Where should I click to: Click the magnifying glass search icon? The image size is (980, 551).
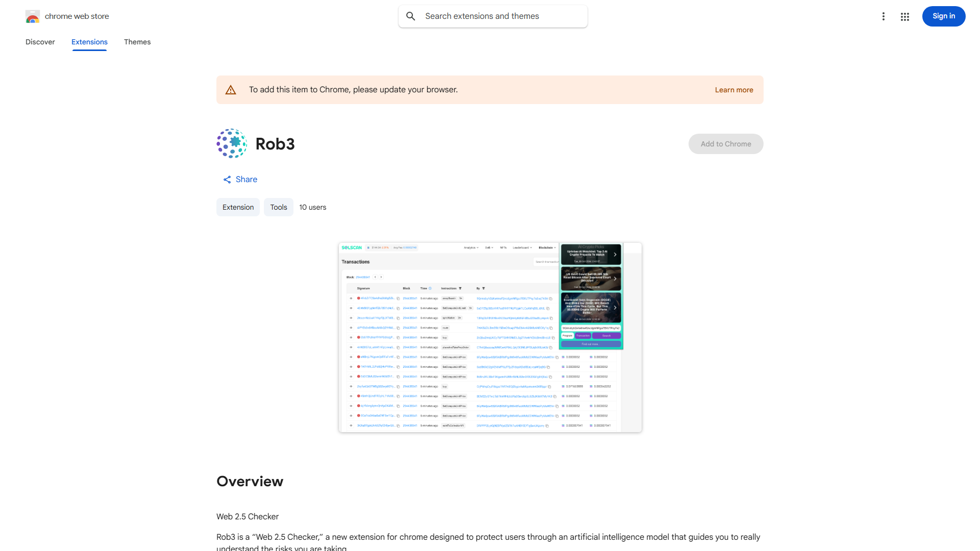click(411, 16)
